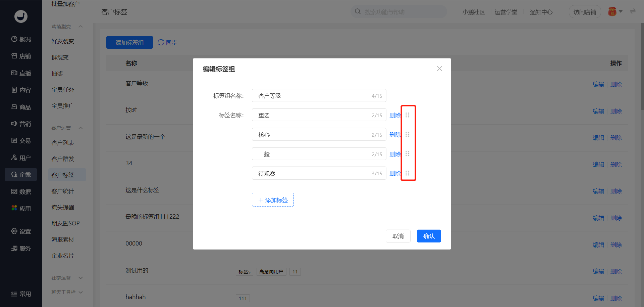Open 抽奖 menu item
Screen dimensions: 644x307
[x=57, y=74]
